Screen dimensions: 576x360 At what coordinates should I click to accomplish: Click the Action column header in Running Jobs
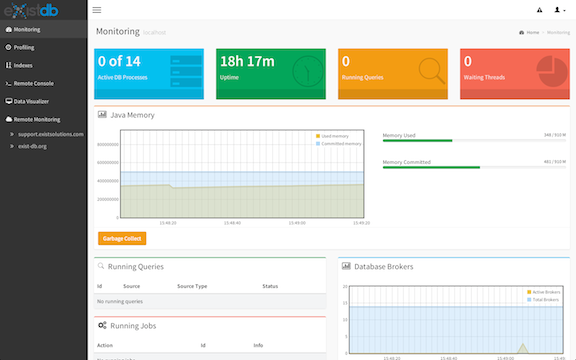coord(105,345)
